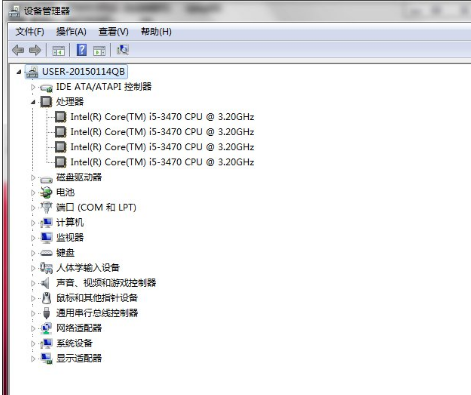This screenshot has height=395, width=471.
Task: Select the first Intel(R) Core(TM) i5-3470 entry text
Action: pos(162,117)
